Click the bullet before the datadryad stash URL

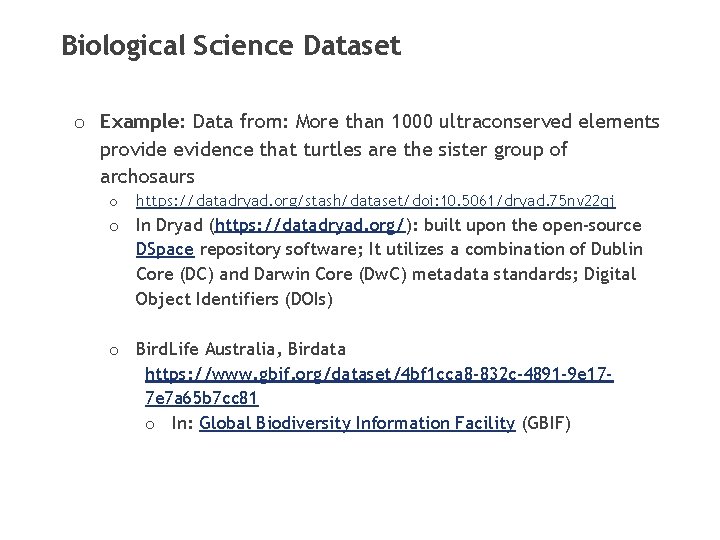(113, 202)
